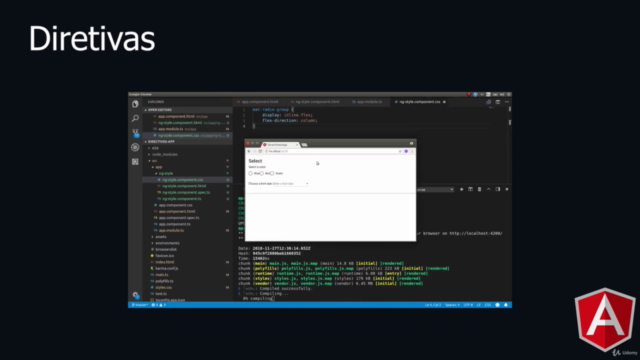This screenshot has width=640, height=360.
Task: Open the Extensions view in activity bar
Action: [135, 162]
